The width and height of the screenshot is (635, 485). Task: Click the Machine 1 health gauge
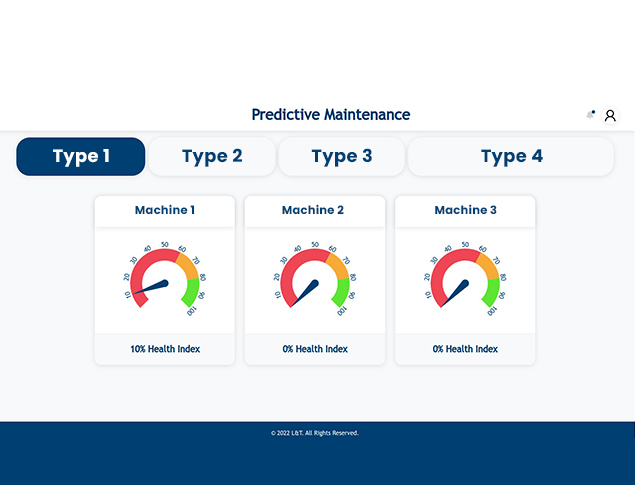pos(165,279)
